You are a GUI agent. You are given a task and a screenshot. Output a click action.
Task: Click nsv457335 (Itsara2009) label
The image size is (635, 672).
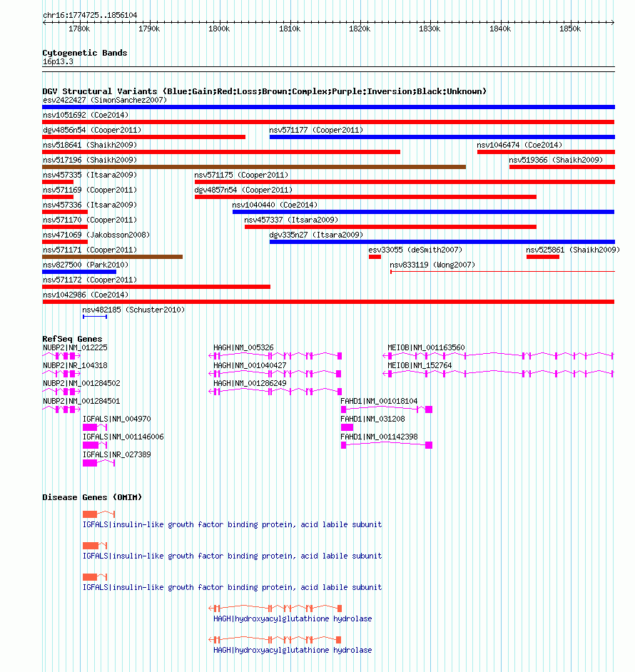[90, 175]
